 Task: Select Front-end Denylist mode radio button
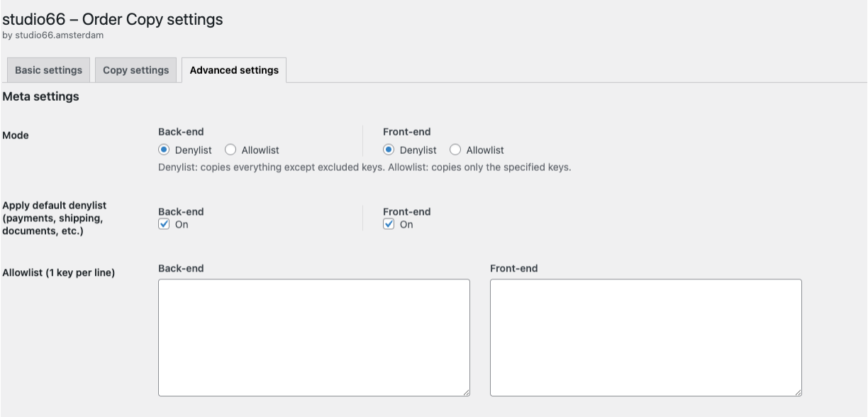(389, 150)
